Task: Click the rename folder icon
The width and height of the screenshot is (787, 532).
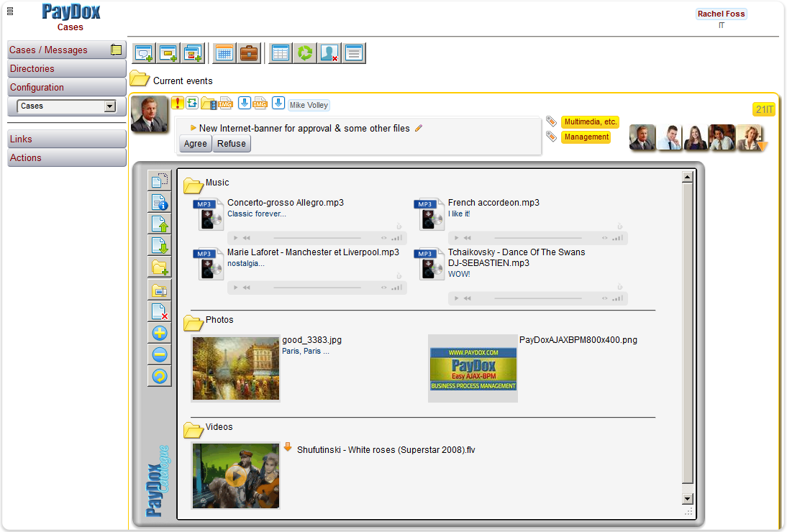Action: [x=160, y=289]
